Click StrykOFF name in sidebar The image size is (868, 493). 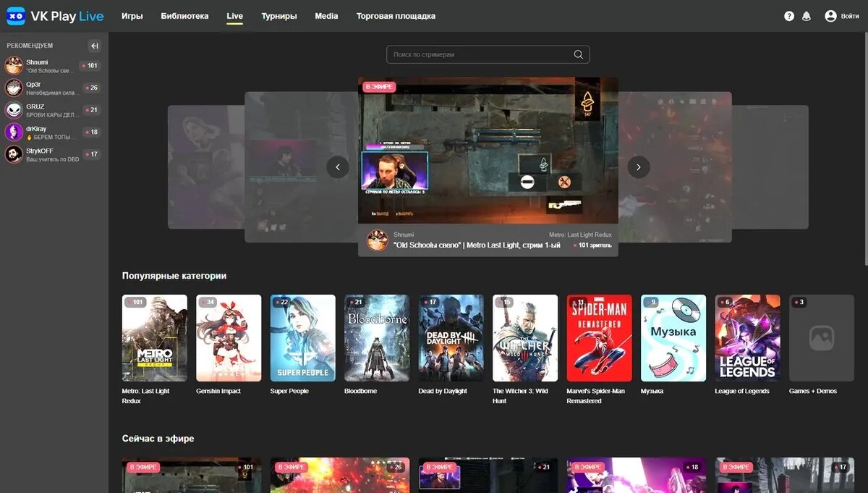tap(40, 151)
